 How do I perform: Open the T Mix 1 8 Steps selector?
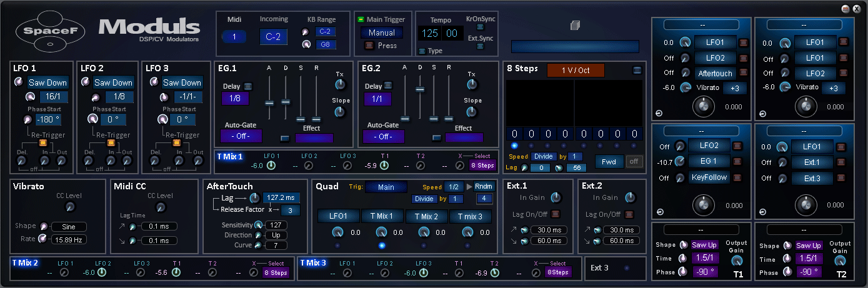(x=482, y=166)
